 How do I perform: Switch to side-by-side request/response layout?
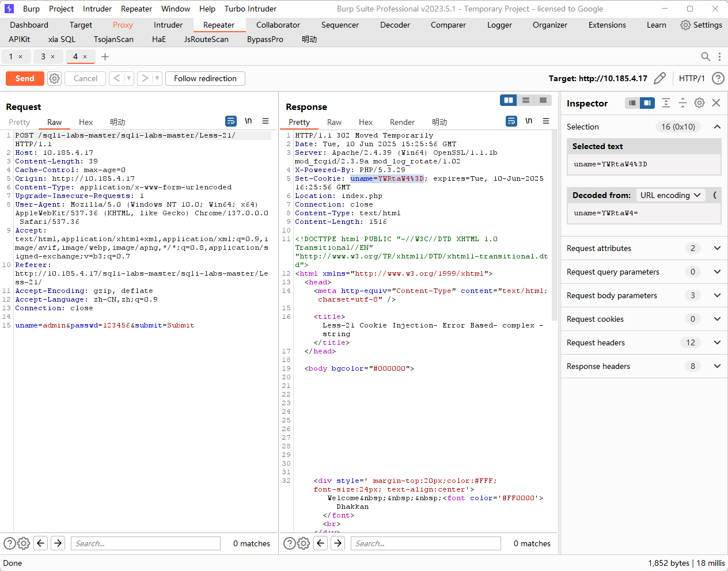509,100
